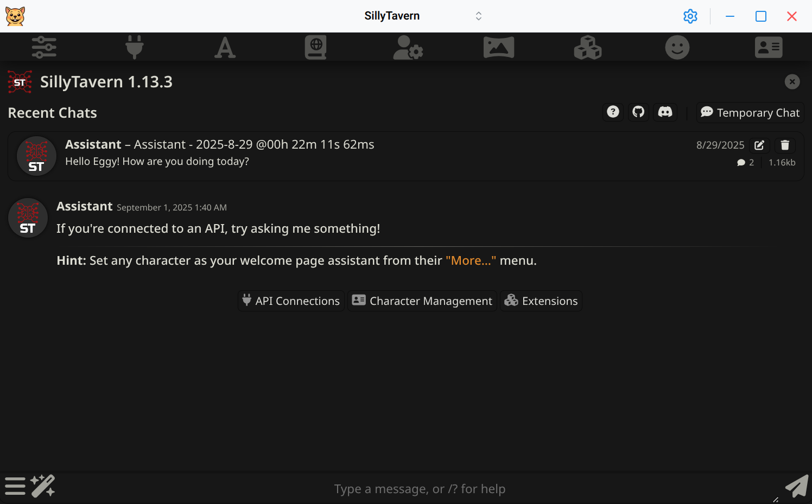Image resolution: width=812 pixels, height=504 pixels.
Task: Open the extensions magic wand menu
Action: (x=43, y=486)
